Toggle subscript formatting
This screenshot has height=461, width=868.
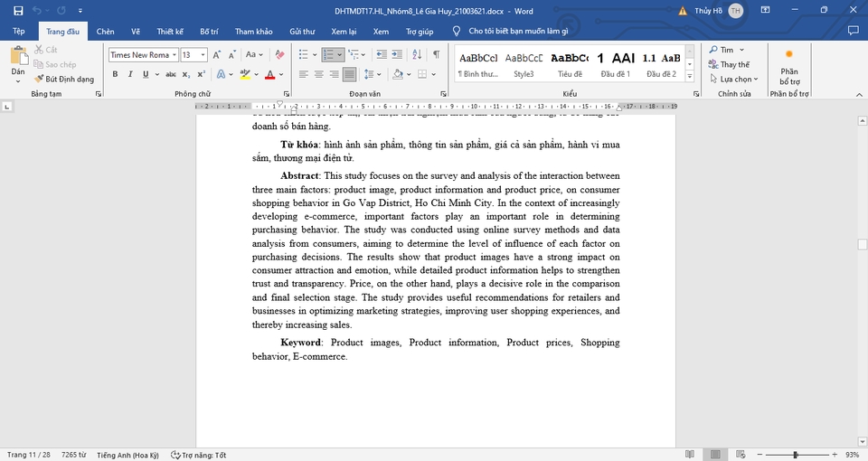[x=186, y=74]
